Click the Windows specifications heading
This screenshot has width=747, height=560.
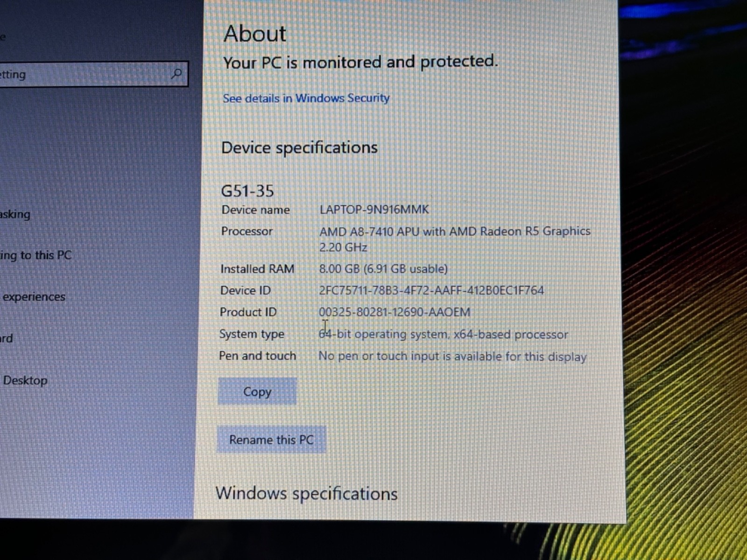(306, 494)
